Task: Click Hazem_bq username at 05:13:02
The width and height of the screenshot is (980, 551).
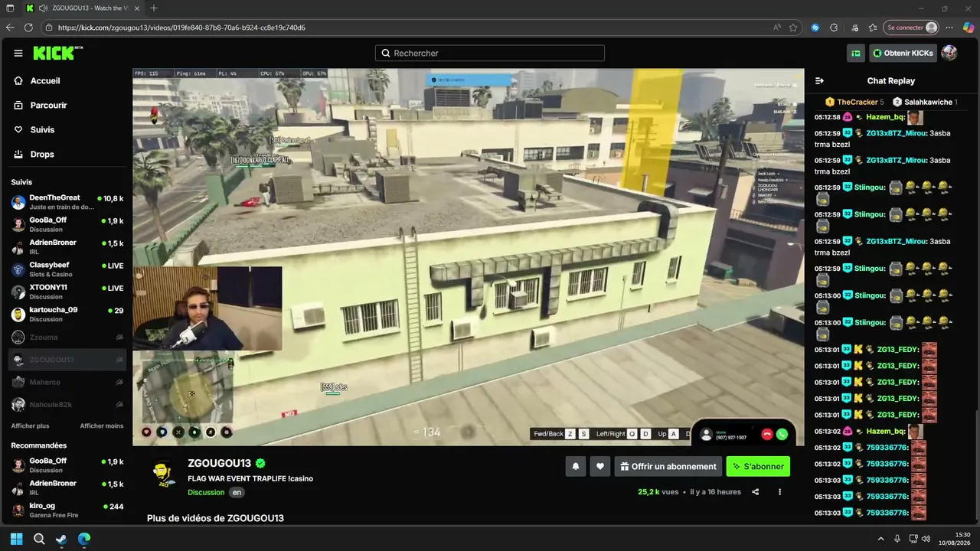Action: (x=886, y=432)
